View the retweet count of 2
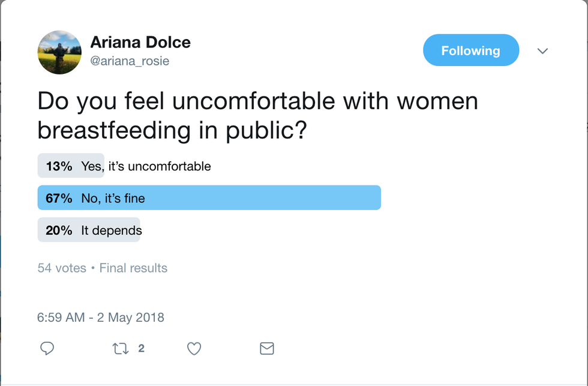The width and height of the screenshot is (588, 386). 141,348
